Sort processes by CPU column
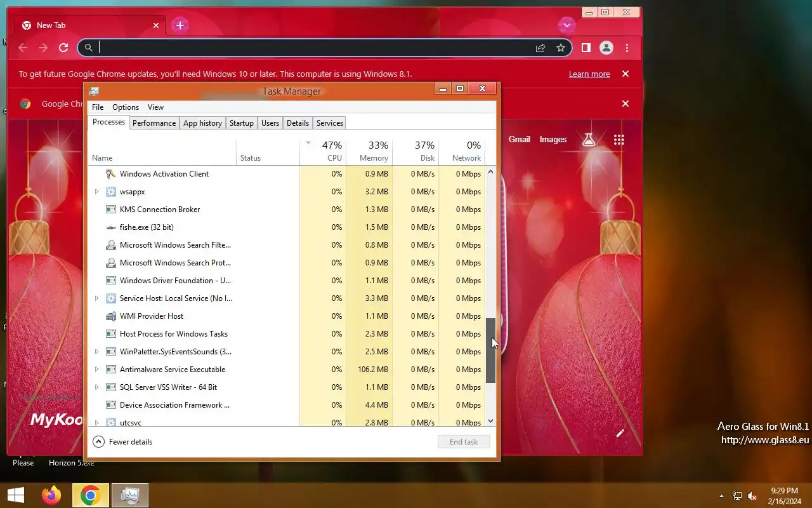Image resolution: width=812 pixels, height=508 pixels. coord(323,152)
